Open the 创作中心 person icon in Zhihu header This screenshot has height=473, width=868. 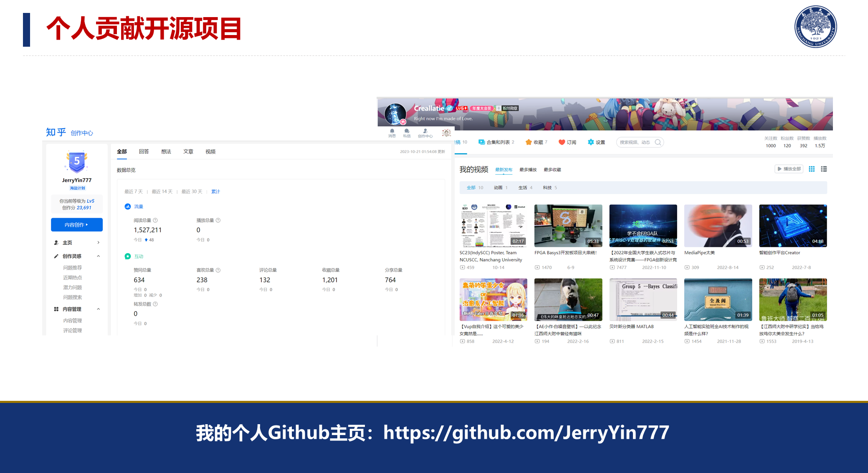(x=425, y=131)
